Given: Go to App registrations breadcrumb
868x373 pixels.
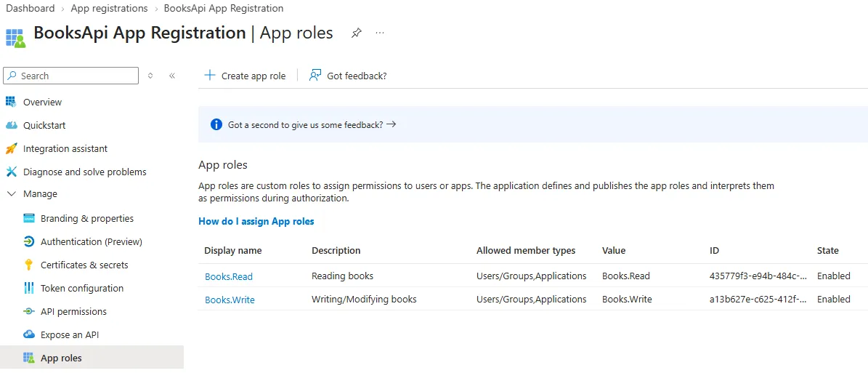Looking at the screenshot, I should 109,8.
